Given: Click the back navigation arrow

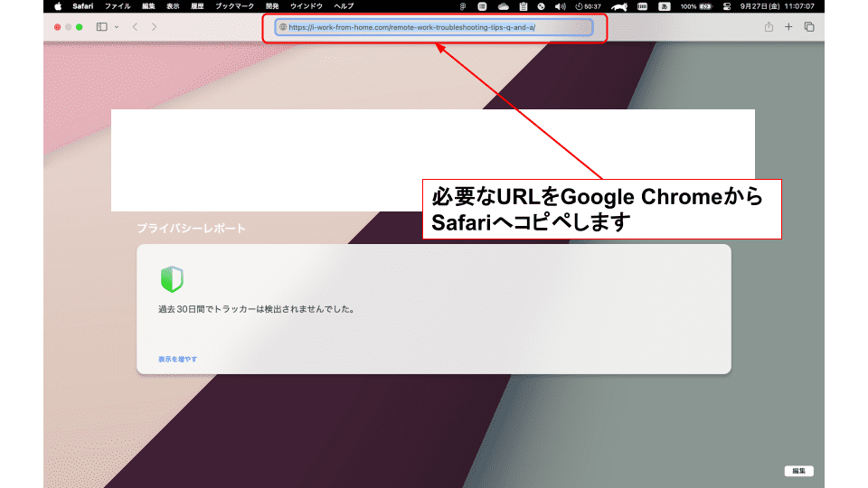Looking at the screenshot, I should (x=135, y=27).
